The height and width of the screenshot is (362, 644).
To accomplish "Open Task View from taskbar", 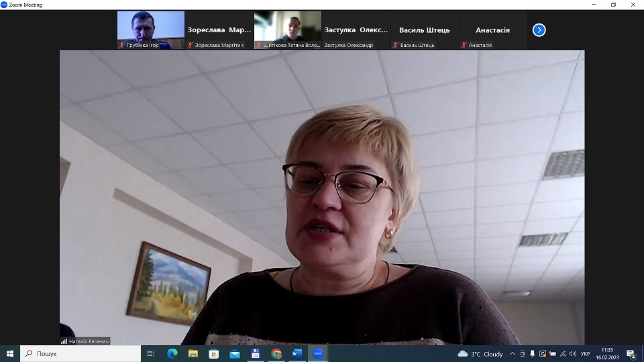I will point(151,353).
